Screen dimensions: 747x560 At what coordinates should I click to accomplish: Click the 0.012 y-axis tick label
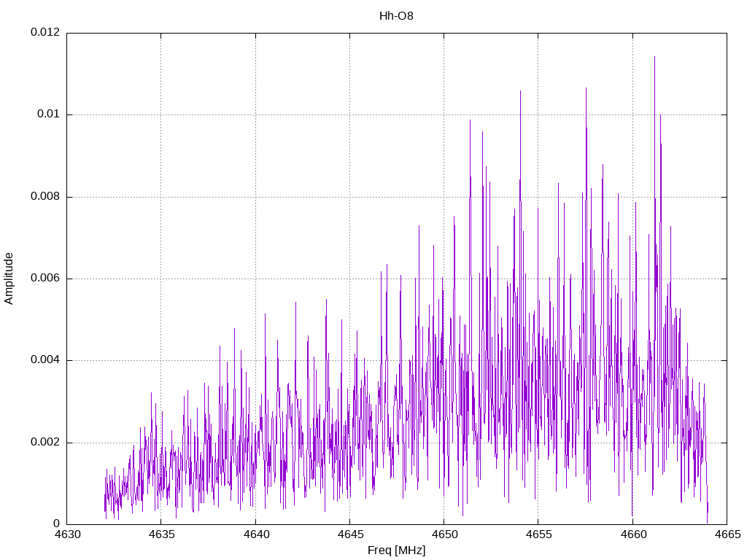[x=45, y=32]
